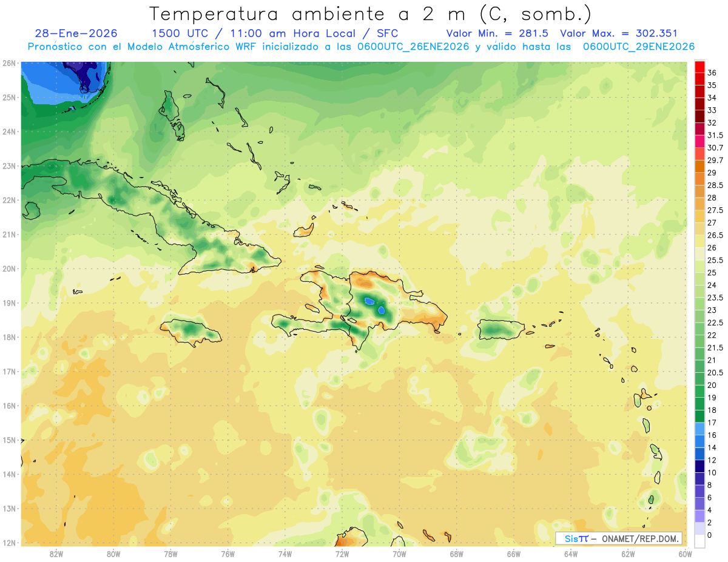Click the legend value '31.5'
The height and width of the screenshot is (562, 728).
[x=715, y=135]
